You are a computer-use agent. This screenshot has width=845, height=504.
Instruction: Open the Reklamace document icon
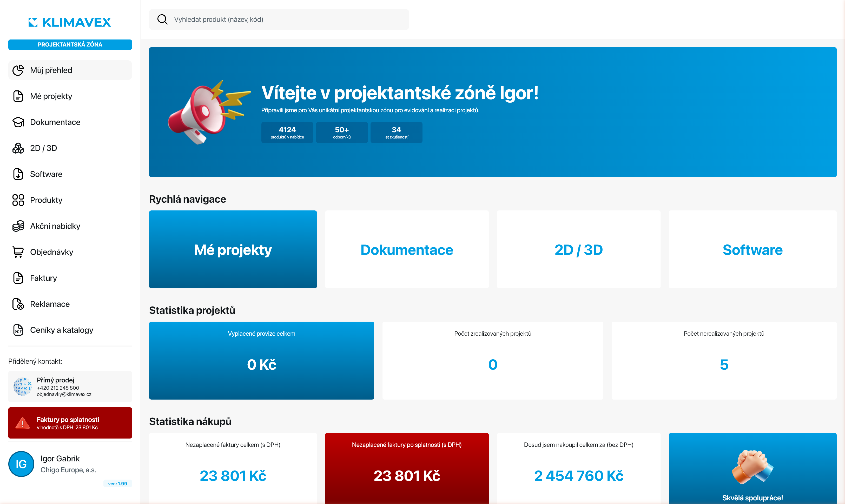coord(18,304)
